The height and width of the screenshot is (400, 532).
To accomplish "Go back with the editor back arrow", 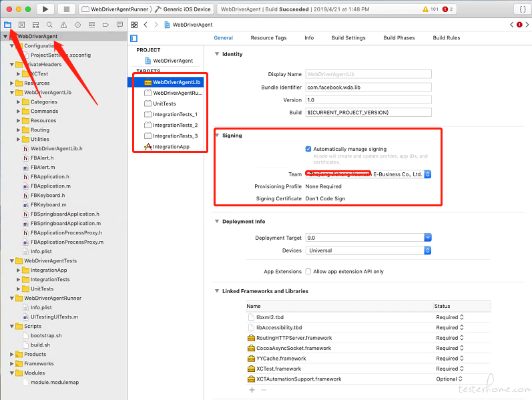I will [x=146, y=25].
